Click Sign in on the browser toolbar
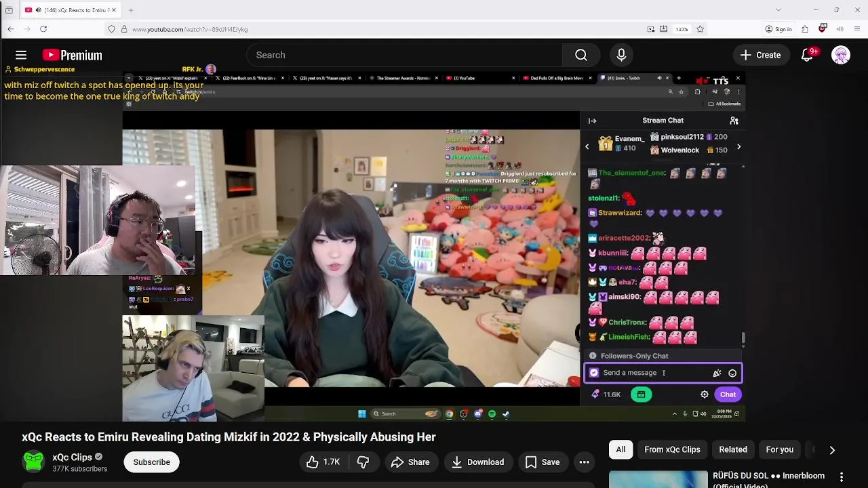Image resolution: width=868 pixels, height=488 pixels. click(778, 29)
